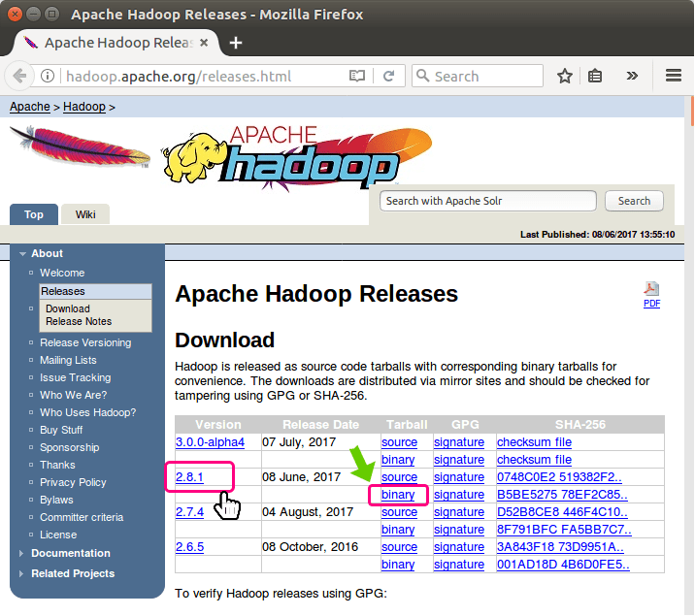Image resolution: width=695 pixels, height=616 pixels.
Task: Open checksum file for 3.0.0-alpha4 binary
Action: [x=534, y=460]
